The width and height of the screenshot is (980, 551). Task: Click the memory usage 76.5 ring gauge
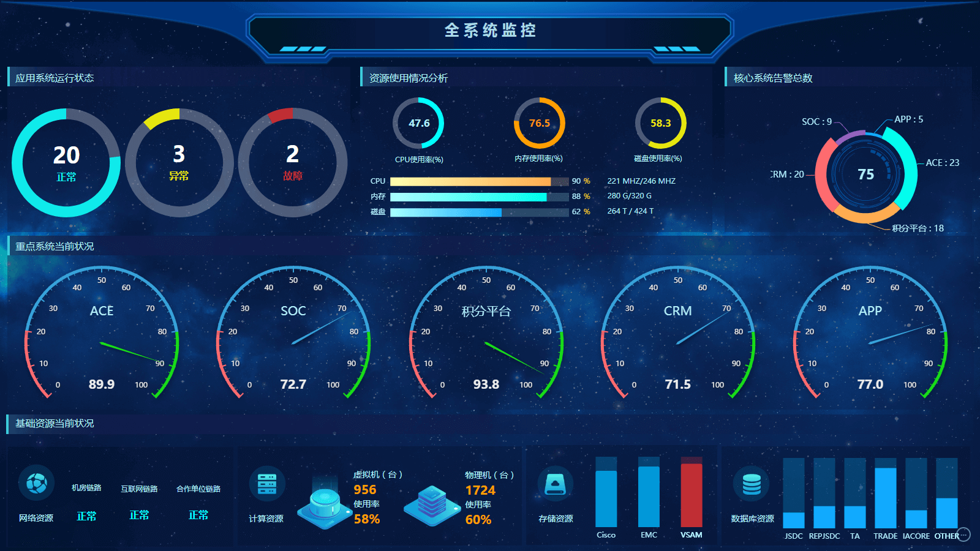[x=539, y=123]
